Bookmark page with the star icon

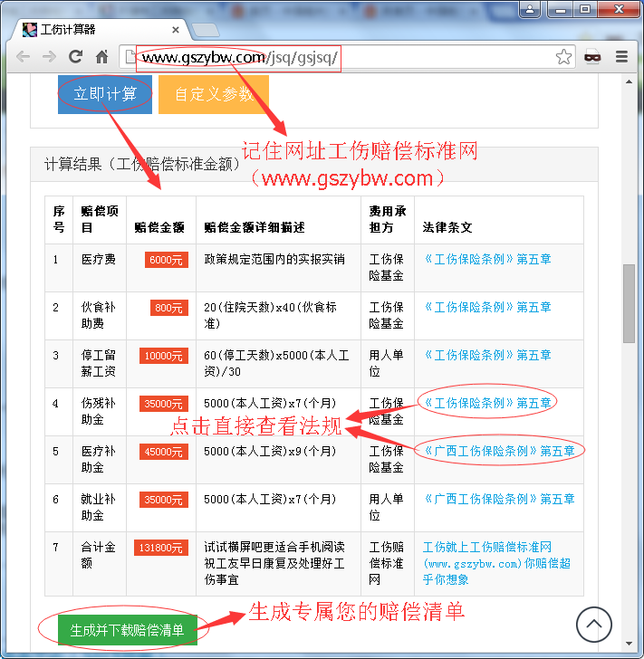coord(563,57)
